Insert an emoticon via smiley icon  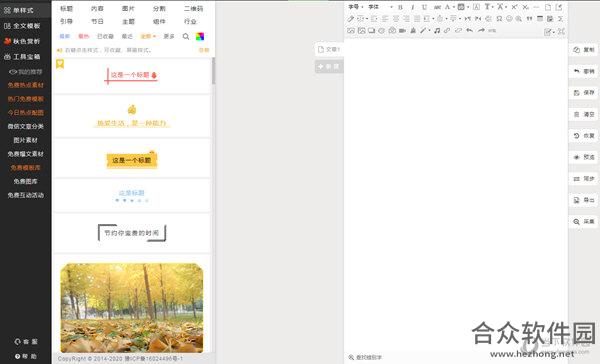click(x=509, y=18)
